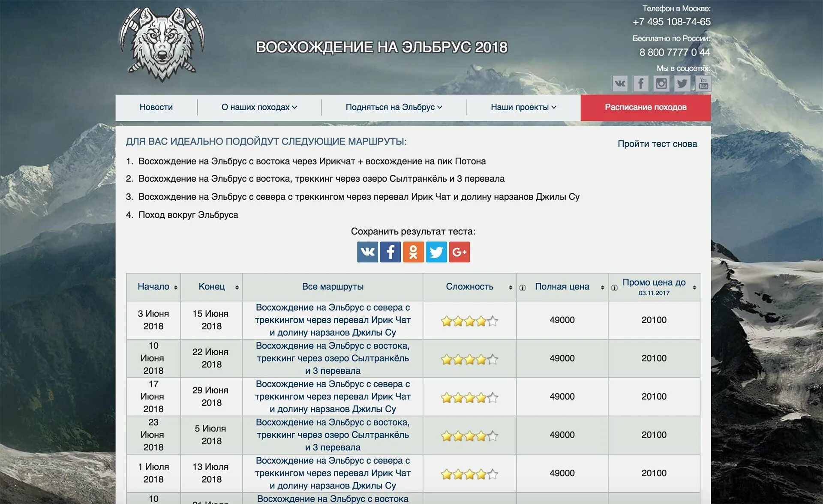Screen dimensions: 823x504
Task: Open YouTube channel icon in header
Action: point(703,84)
